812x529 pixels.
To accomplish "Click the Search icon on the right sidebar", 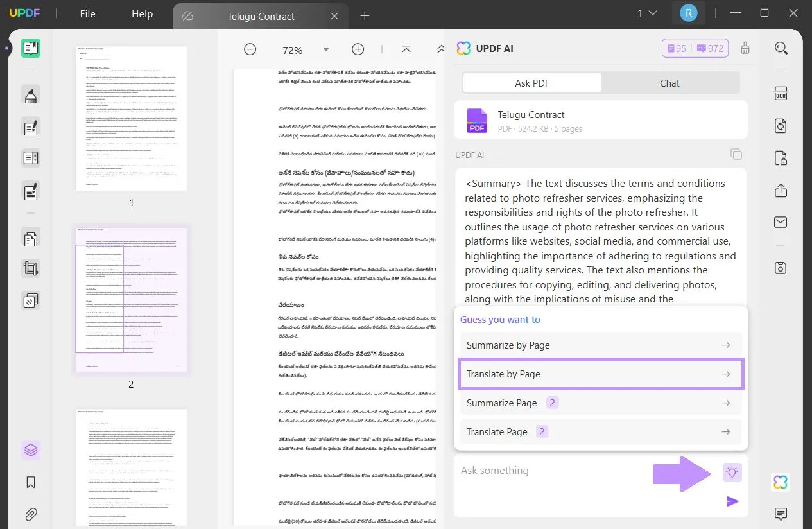I will (x=781, y=48).
